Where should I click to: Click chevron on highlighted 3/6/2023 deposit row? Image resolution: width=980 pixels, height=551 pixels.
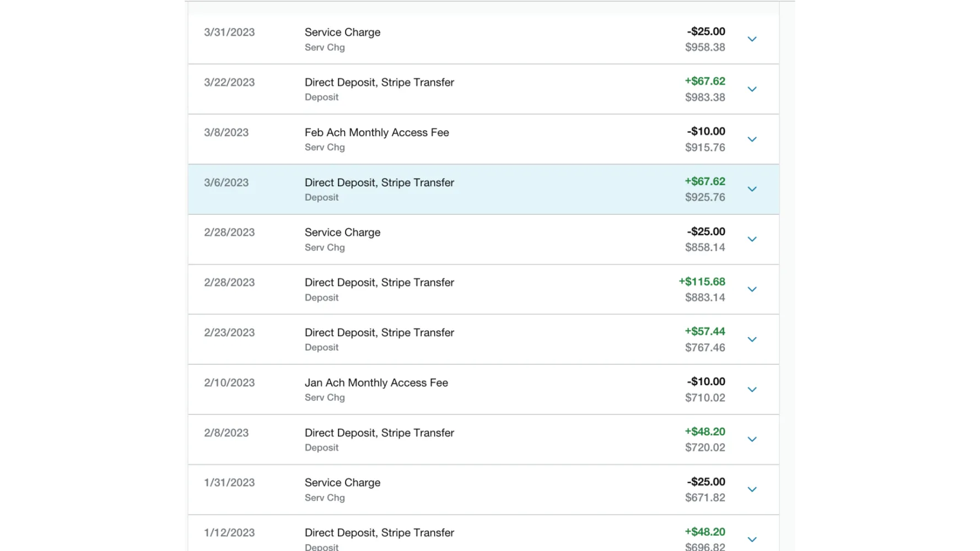point(752,189)
